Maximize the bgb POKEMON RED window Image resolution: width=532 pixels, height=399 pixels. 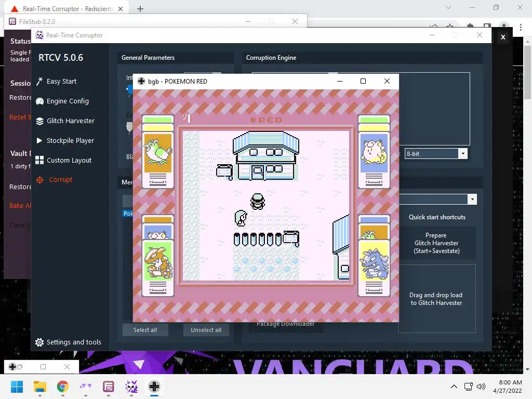point(363,81)
